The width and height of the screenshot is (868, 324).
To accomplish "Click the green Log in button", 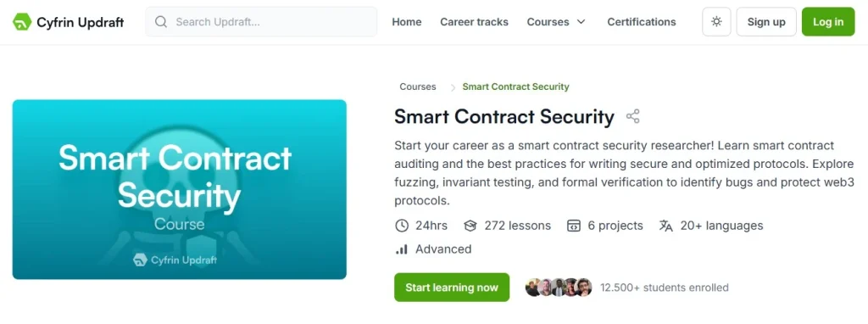I will tap(828, 22).
